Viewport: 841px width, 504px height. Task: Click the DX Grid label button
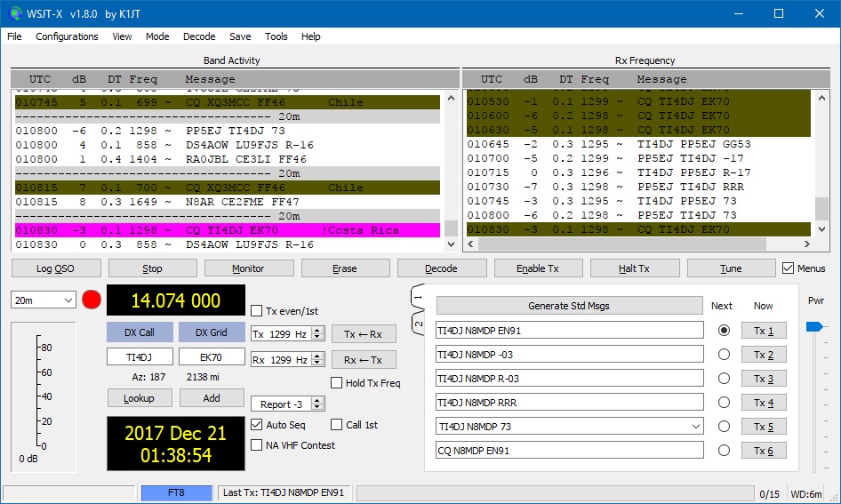[212, 332]
